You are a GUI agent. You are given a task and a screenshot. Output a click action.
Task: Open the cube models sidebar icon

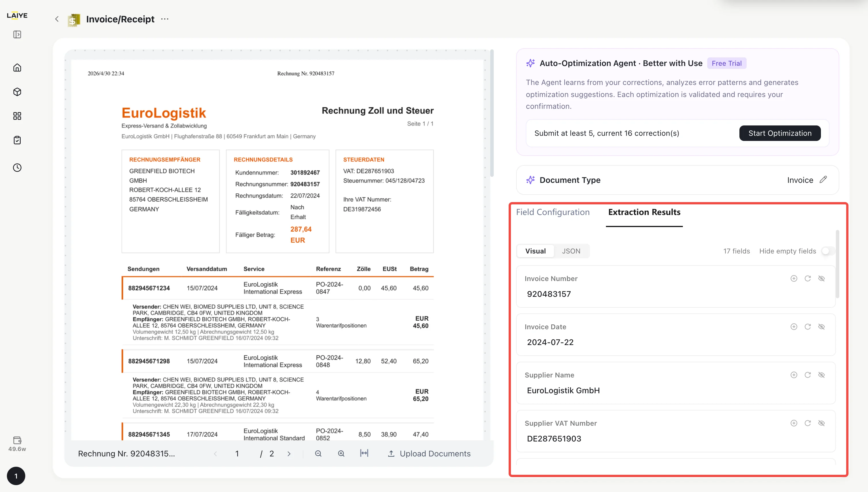point(17,92)
